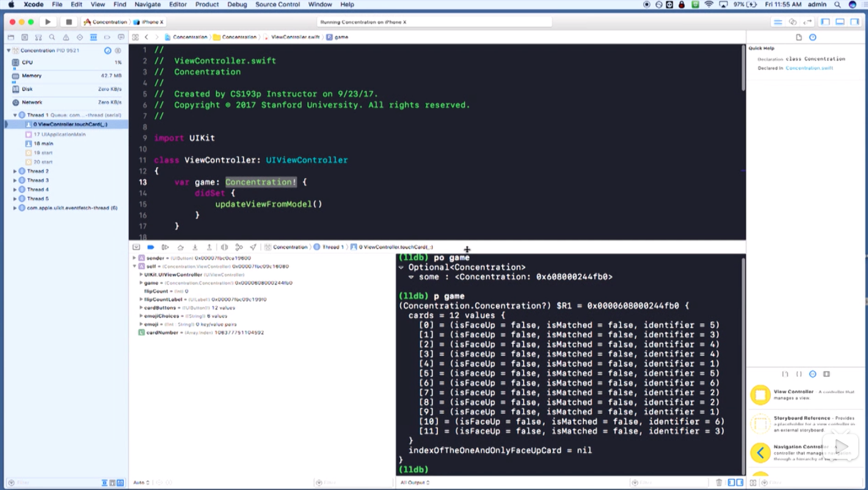Go forward in editor history

[156, 37]
